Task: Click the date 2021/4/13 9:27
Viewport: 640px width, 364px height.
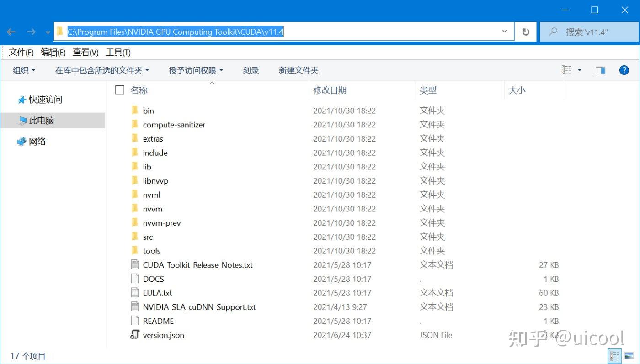Action: click(340, 307)
